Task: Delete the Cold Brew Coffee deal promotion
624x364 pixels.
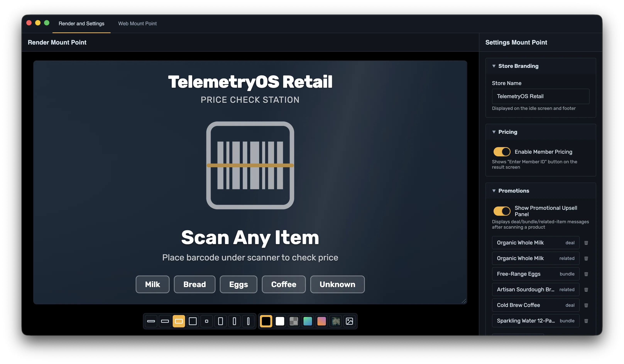Action: (586, 305)
